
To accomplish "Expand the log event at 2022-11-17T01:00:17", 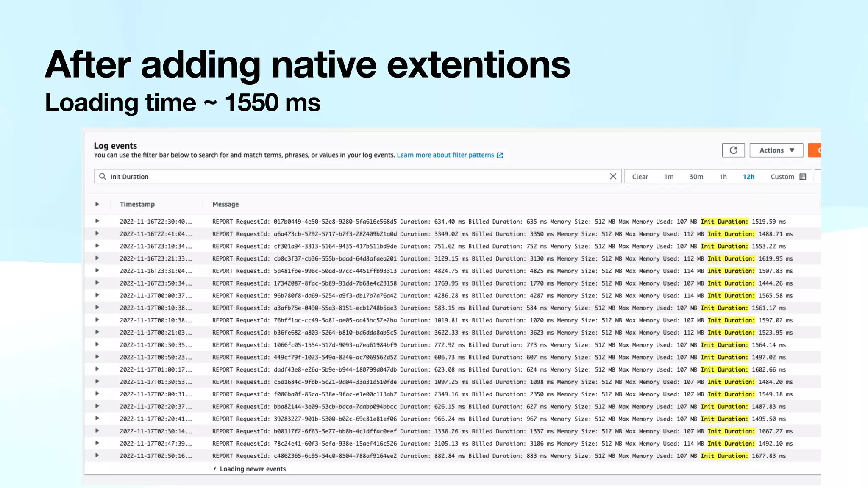I will coord(97,369).
